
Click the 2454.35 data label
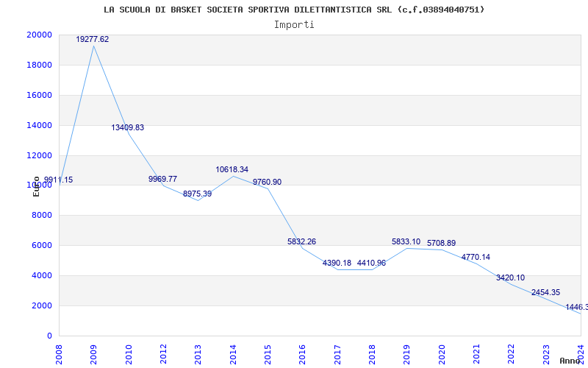coord(545,292)
